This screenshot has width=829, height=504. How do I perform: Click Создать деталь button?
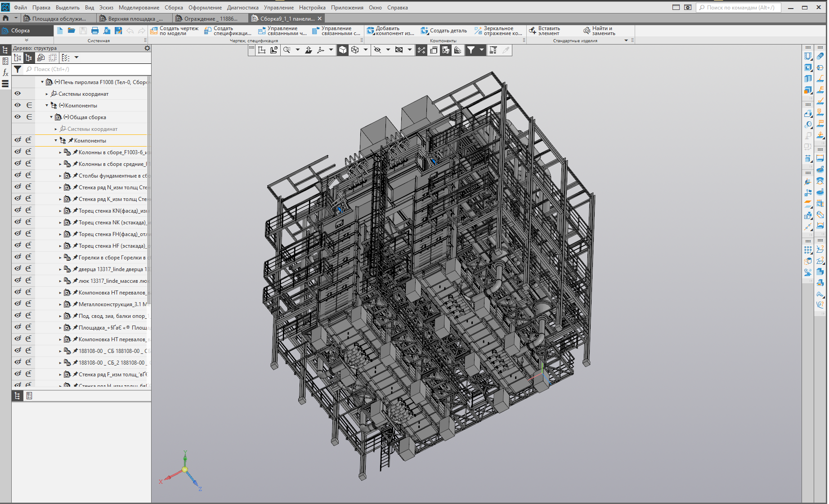pos(444,31)
